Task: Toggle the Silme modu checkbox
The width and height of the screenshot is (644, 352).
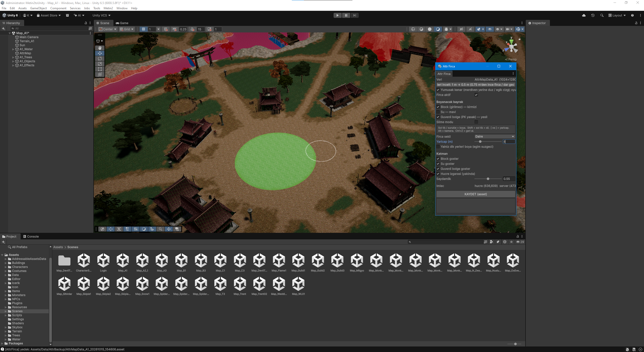Action: click(476, 122)
